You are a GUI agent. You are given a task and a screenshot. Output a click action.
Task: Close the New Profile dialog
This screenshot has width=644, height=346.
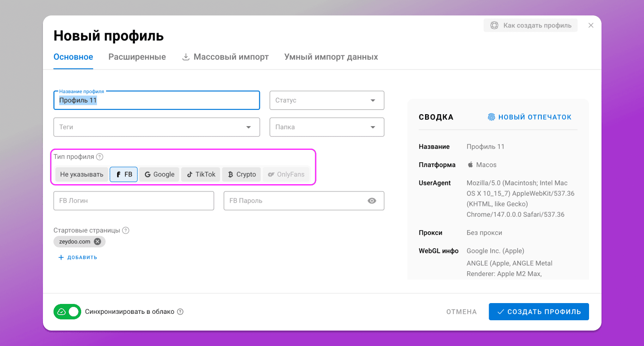tap(591, 25)
